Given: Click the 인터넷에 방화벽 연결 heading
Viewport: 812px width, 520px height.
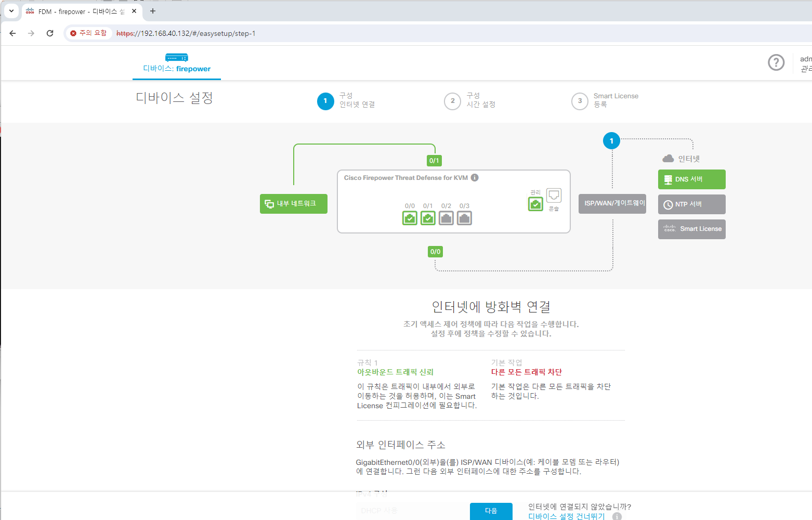Looking at the screenshot, I should [x=491, y=307].
